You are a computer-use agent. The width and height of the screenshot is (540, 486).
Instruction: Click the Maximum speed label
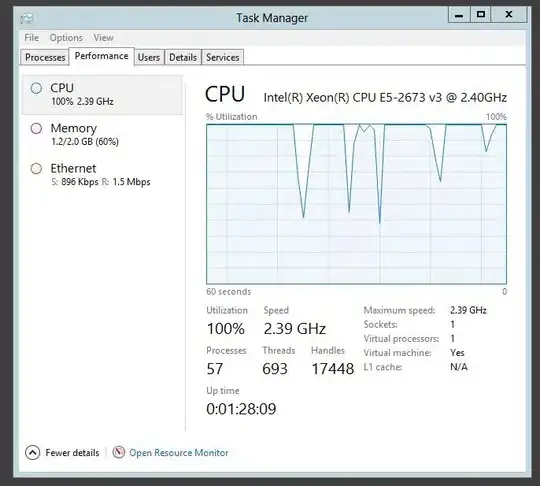click(x=399, y=310)
